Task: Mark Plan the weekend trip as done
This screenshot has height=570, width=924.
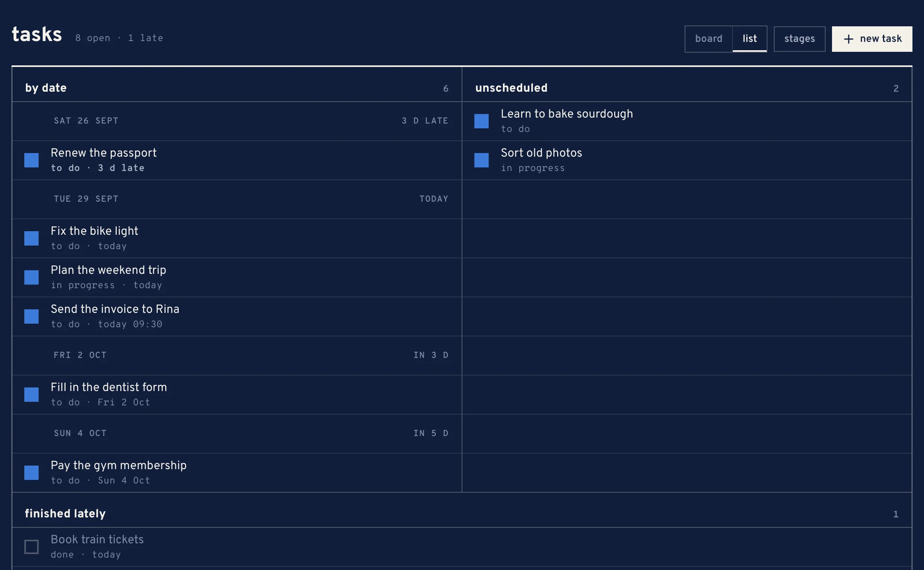Action: [31, 277]
